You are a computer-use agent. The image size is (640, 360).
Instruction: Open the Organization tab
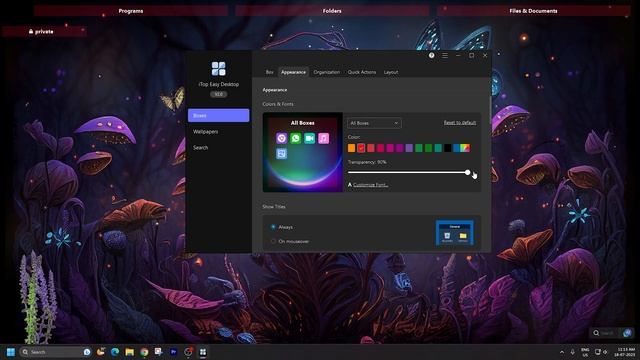click(327, 72)
